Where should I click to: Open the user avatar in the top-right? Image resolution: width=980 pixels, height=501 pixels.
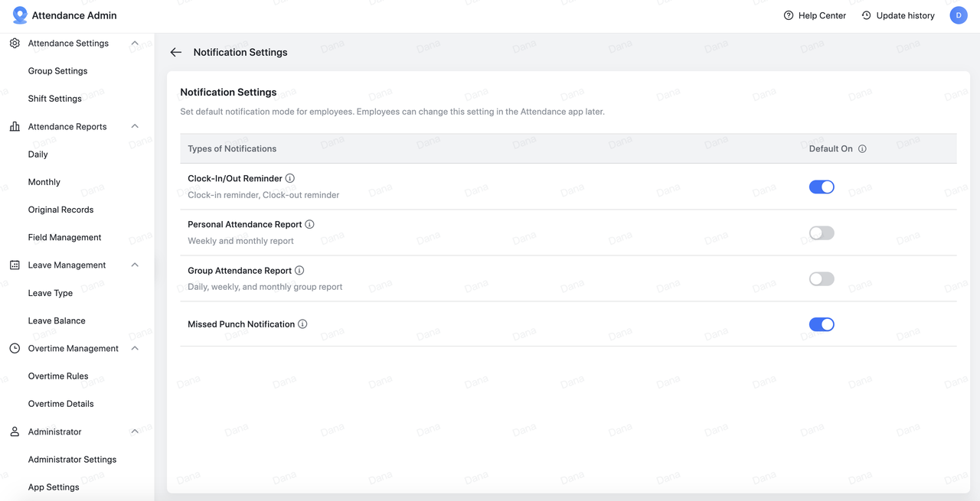point(959,15)
